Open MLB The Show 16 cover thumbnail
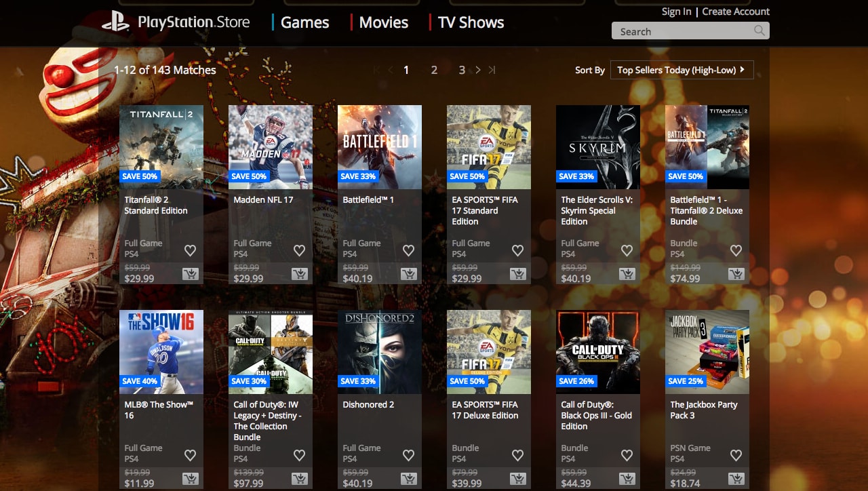Viewport: 868px width, 491px height. pos(161,352)
